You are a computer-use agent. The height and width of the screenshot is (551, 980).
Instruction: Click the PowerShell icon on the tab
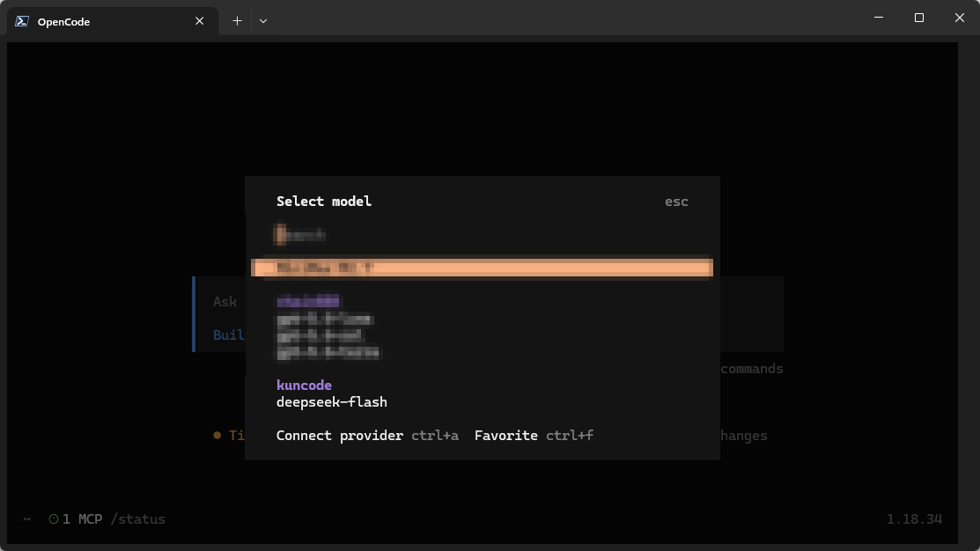(22, 21)
